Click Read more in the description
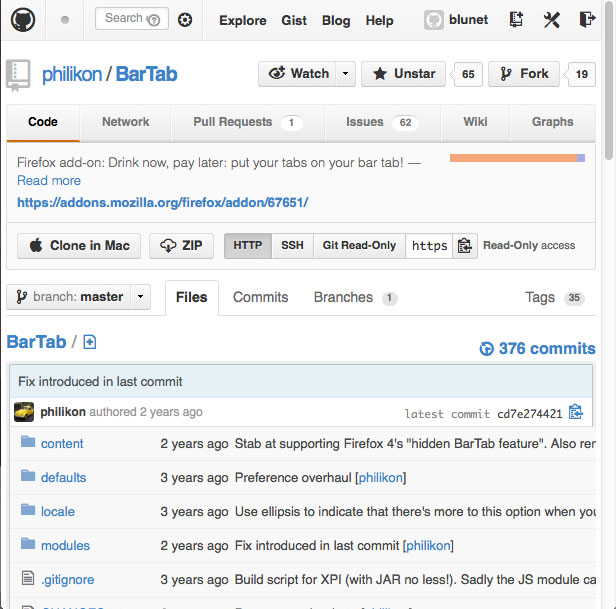Screen dimensions: 616x609 [49, 181]
